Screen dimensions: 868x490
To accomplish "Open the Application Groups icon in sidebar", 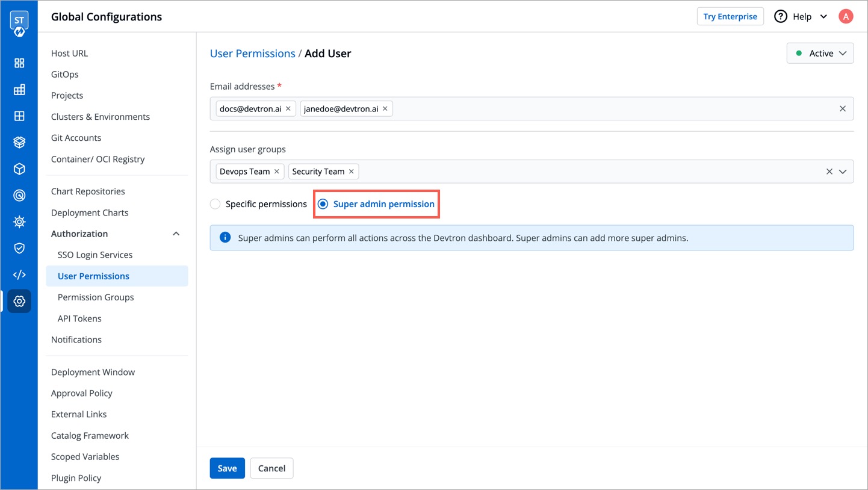I will 19,90.
